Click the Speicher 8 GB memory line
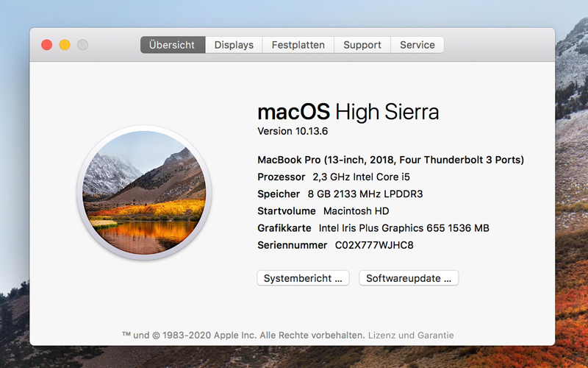588x368 pixels. pyautogui.click(x=340, y=194)
